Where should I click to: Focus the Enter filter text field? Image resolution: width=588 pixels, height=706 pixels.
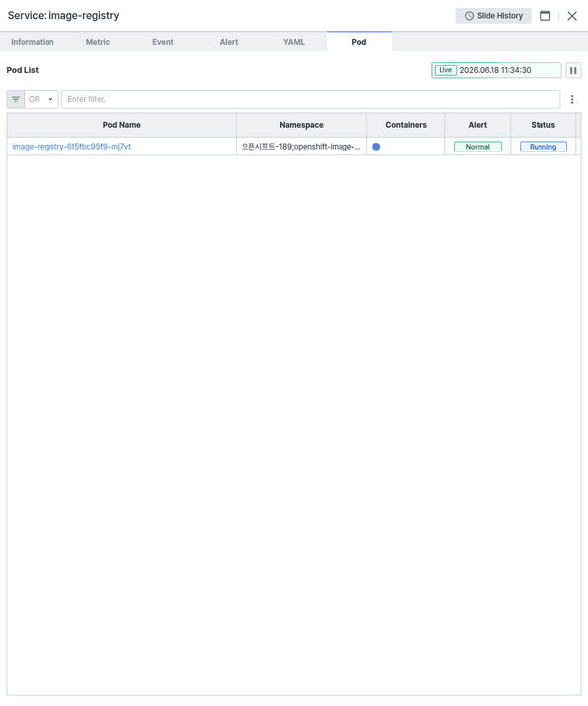(311, 99)
